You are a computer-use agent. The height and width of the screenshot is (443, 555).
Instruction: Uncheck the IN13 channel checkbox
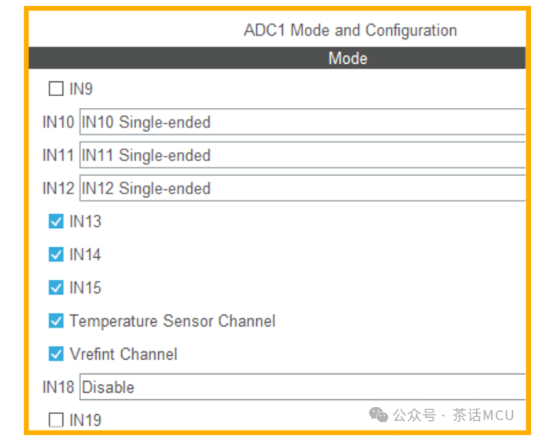[x=56, y=222]
